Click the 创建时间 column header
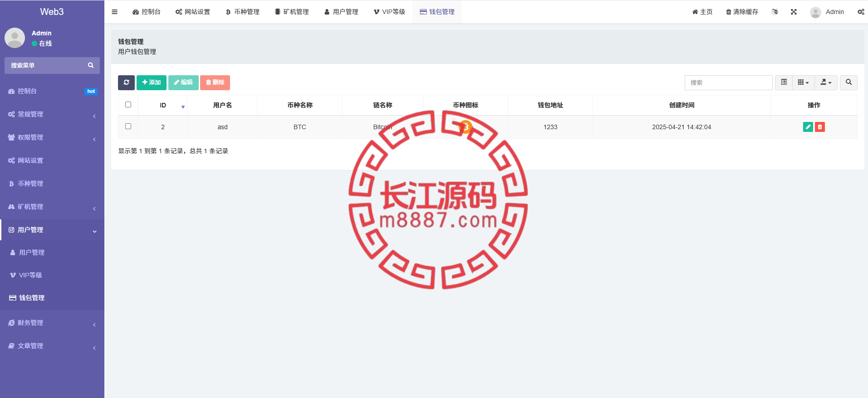The image size is (868, 398). tap(682, 105)
